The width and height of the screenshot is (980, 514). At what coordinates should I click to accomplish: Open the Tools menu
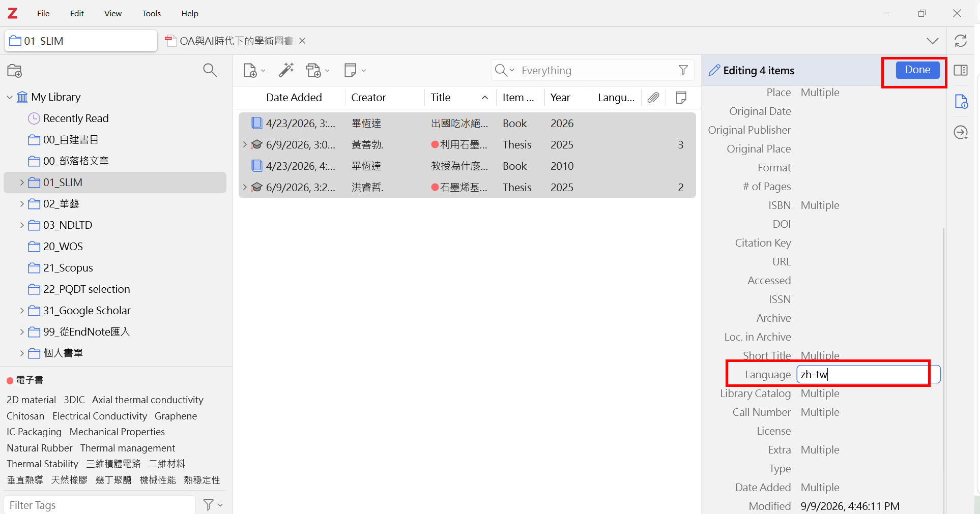tap(151, 13)
